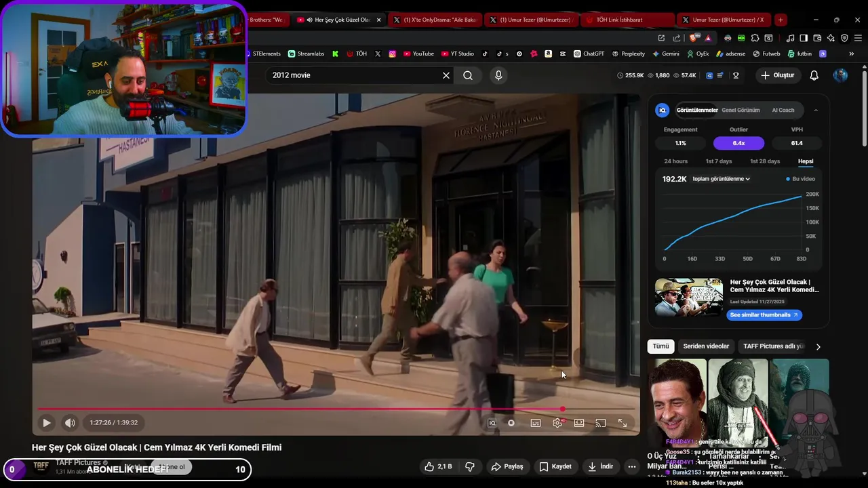Select the 24 hours time range
This screenshot has width=868, height=488.
pos(676,161)
